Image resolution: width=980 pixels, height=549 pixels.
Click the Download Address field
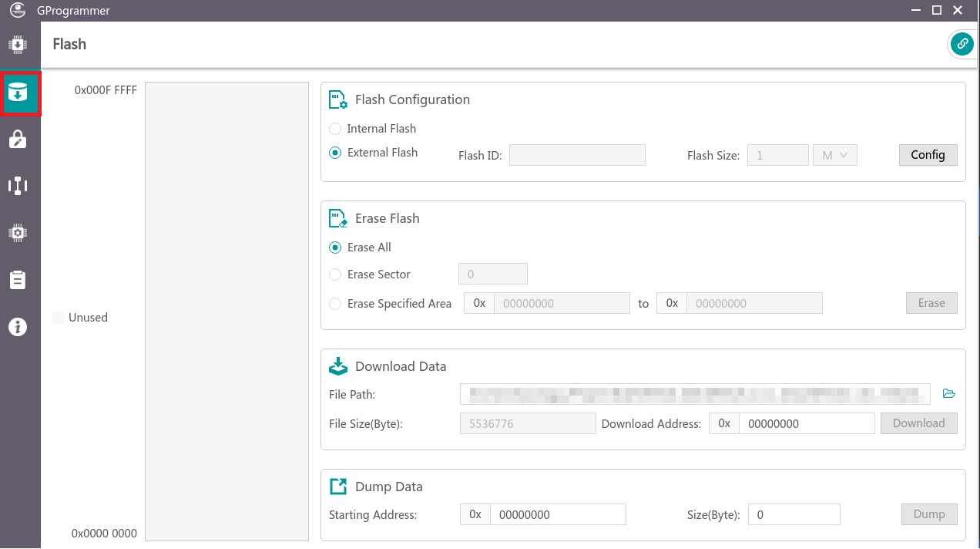807,423
